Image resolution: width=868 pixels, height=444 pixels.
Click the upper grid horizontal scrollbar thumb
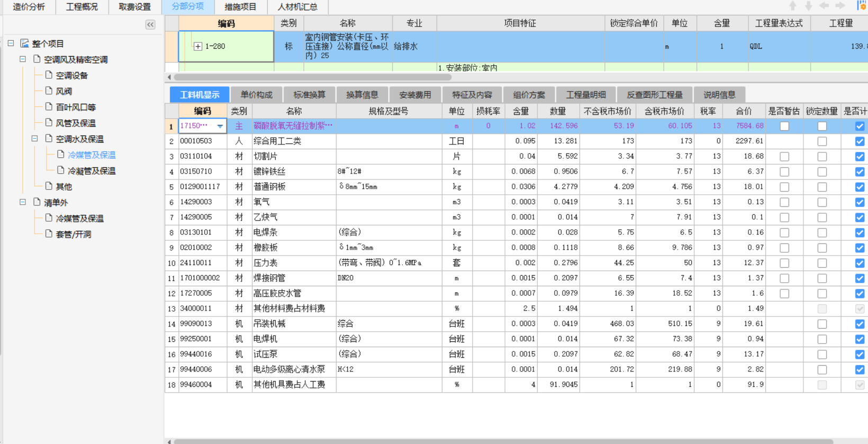(x=312, y=77)
